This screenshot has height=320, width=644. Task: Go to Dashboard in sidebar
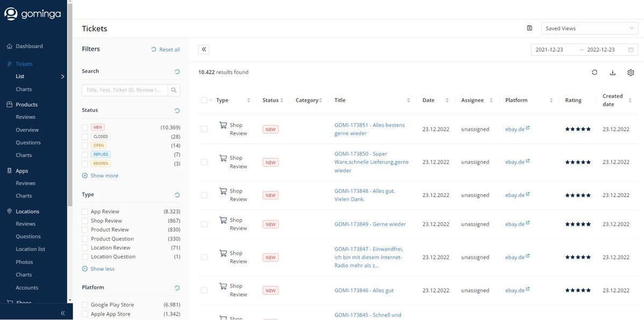[29, 46]
